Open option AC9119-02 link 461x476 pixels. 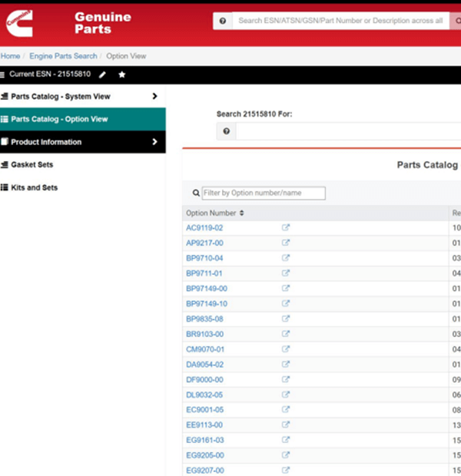point(204,228)
